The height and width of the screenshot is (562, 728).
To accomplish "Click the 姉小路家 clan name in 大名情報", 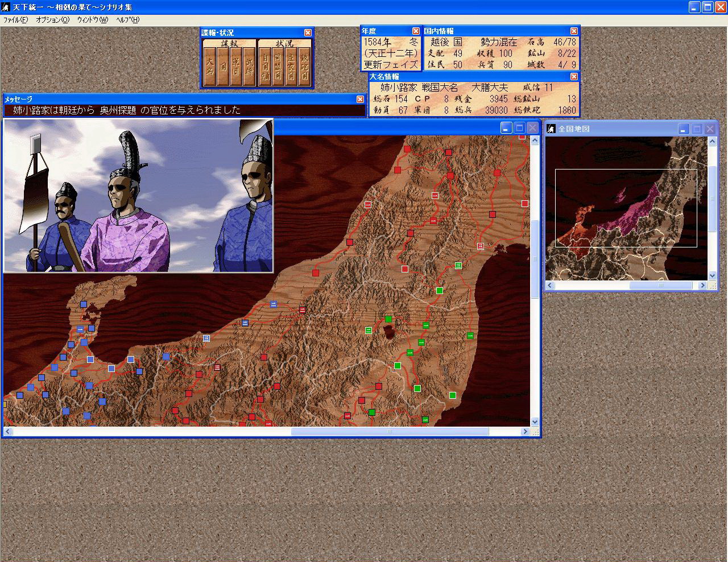I will [399, 88].
